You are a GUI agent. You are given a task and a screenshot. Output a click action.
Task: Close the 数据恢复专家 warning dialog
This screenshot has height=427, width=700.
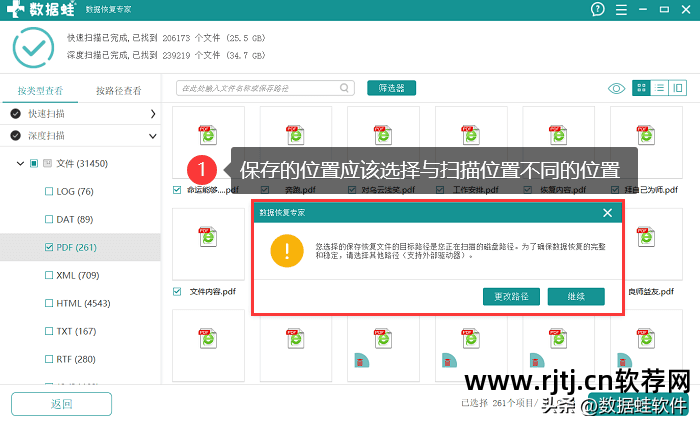tap(607, 213)
